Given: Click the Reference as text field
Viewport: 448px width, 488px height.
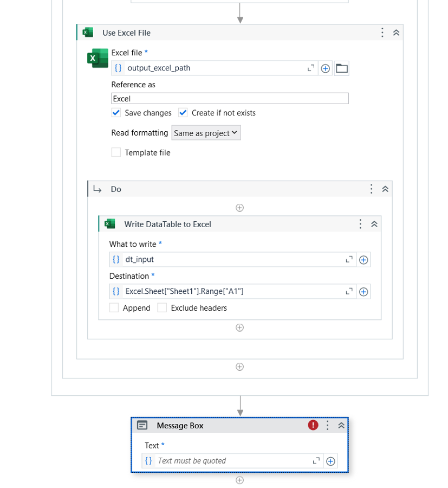Looking at the screenshot, I should pos(230,99).
